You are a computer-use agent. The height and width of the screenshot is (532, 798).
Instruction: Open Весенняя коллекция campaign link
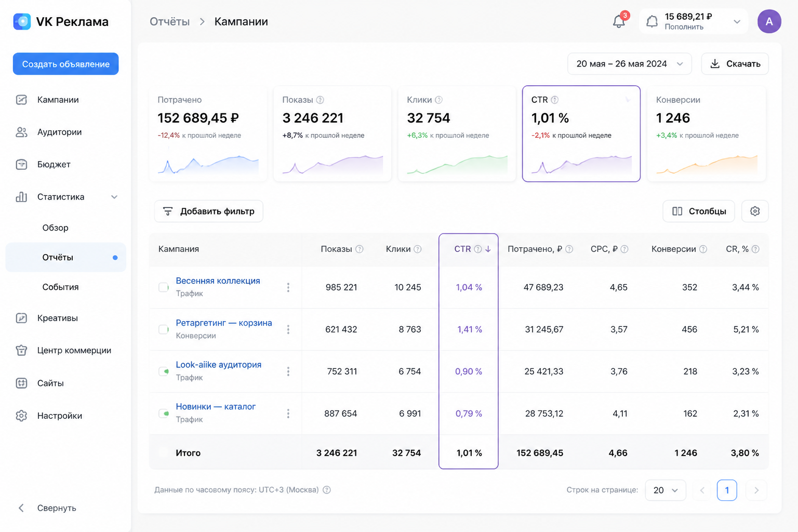(218, 281)
